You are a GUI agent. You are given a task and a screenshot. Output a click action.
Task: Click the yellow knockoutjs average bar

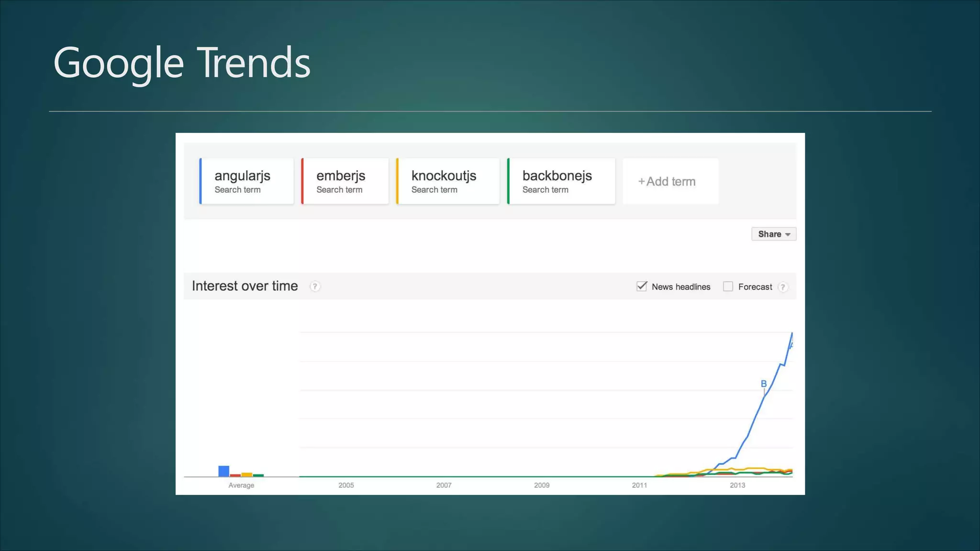(247, 474)
